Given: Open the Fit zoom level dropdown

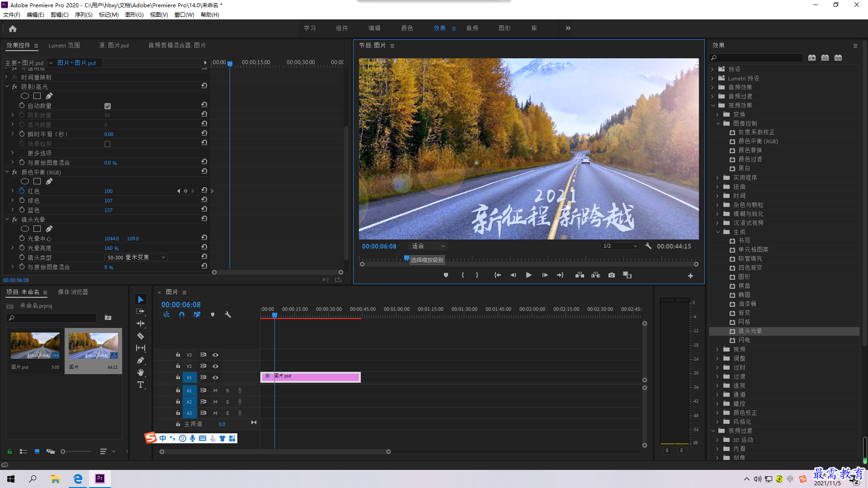Looking at the screenshot, I should (x=428, y=246).
